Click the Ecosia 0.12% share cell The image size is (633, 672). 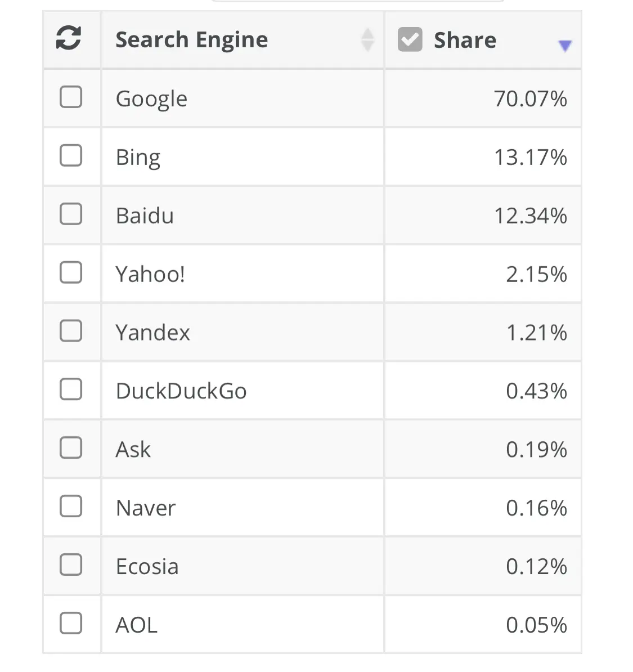point(536,567)
